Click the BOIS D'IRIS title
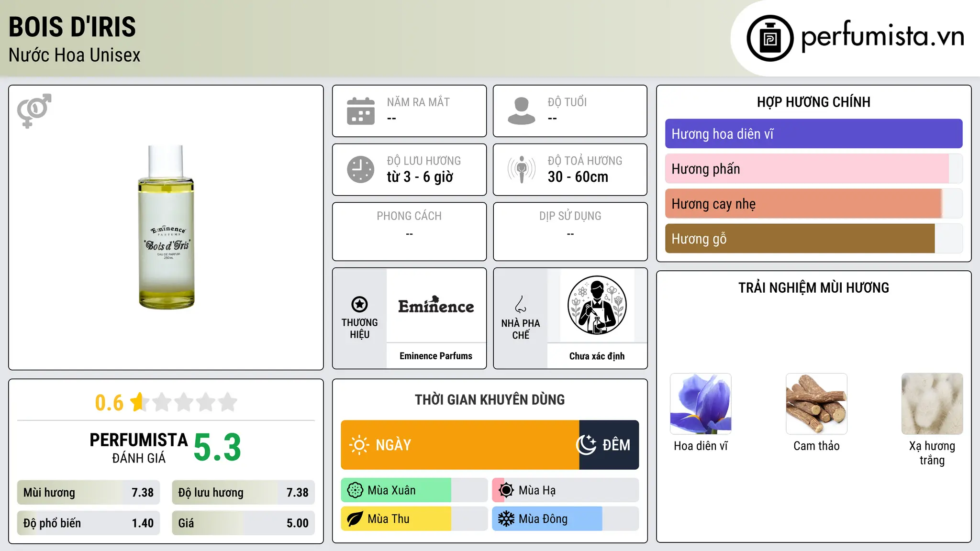 coord(72,27)
